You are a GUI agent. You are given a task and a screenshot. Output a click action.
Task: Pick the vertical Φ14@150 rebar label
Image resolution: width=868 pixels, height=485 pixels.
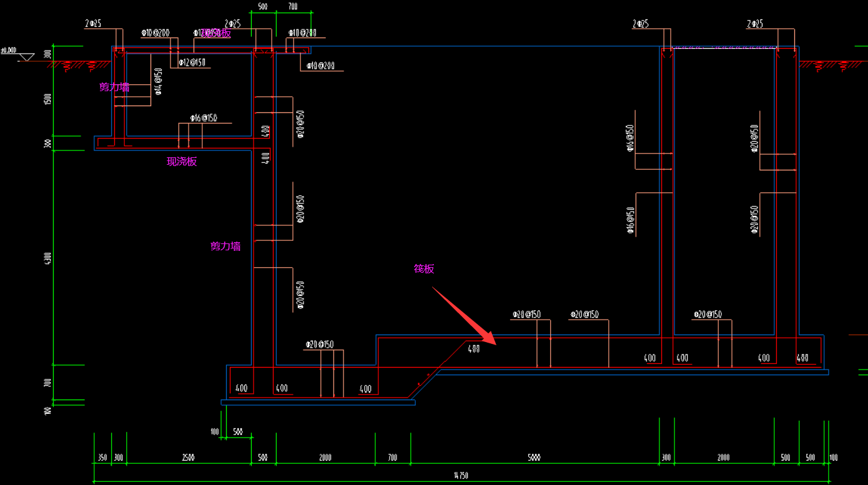(158, 81)
